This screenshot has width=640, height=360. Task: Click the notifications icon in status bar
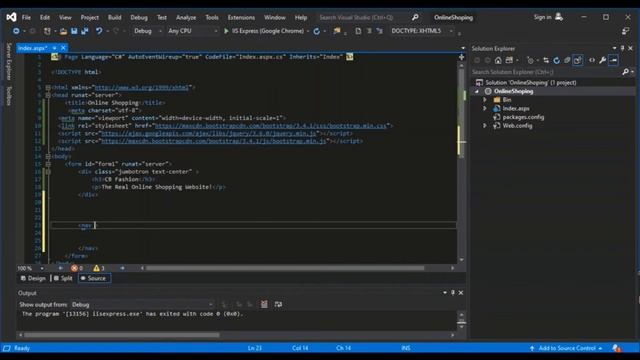click(x=616, y=348)
